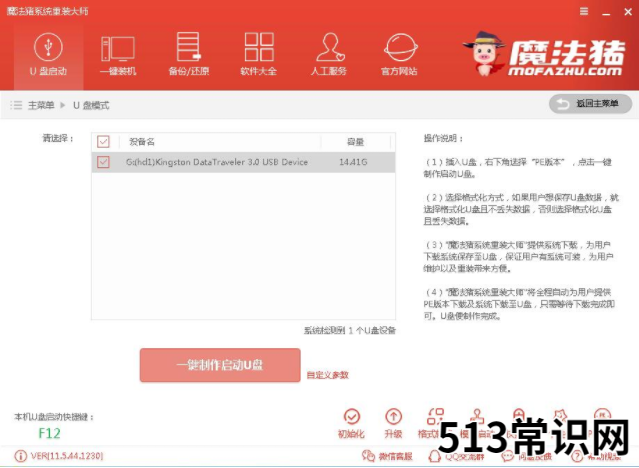
Task: Open 微信客服 WeChat support
Action: click(x=387, y=456)
